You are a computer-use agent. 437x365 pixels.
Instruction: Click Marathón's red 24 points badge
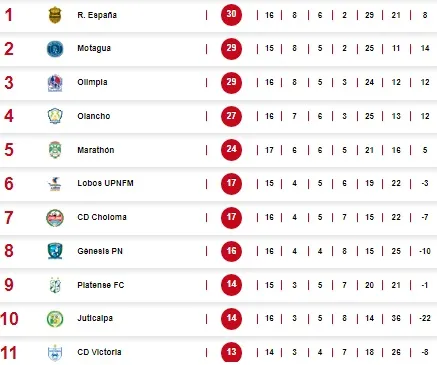pos(231,150)
